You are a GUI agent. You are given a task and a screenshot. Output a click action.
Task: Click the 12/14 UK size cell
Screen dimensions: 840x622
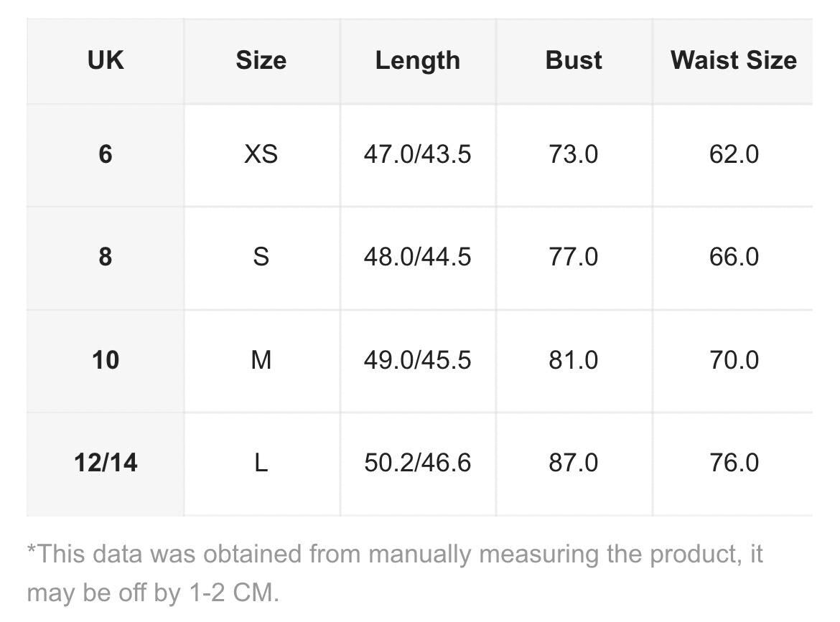106,463
